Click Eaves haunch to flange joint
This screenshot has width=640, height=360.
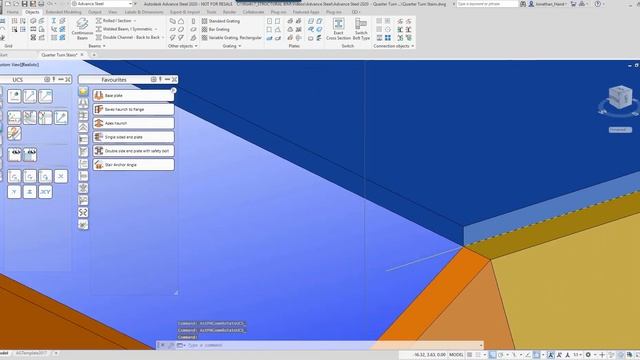pos(133,109)
